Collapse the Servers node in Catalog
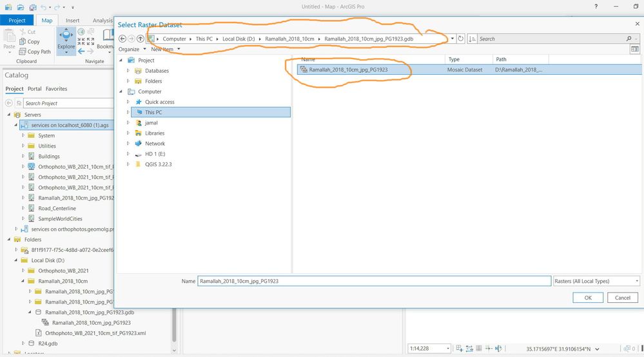 pos(8,115)
